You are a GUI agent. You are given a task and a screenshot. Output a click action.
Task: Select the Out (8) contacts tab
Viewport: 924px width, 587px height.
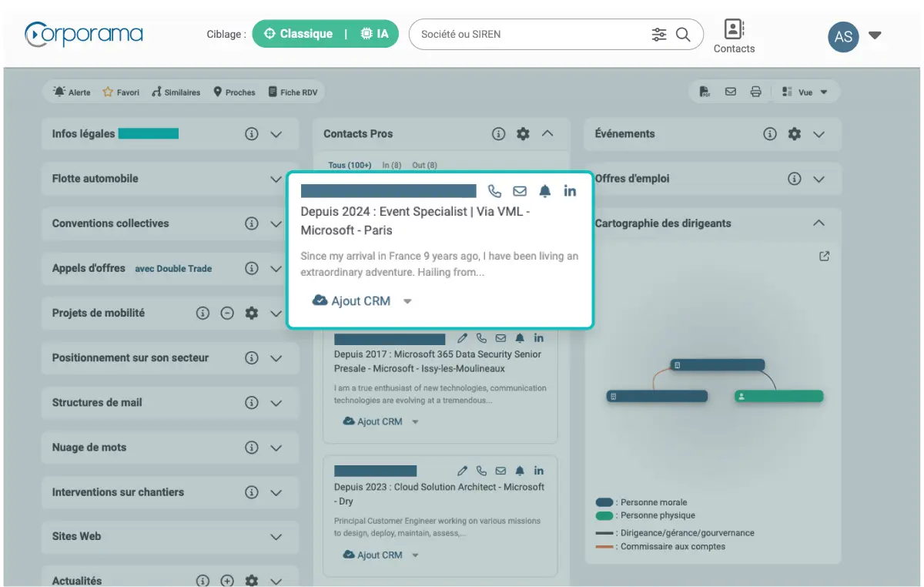click(x=425, y=165)
